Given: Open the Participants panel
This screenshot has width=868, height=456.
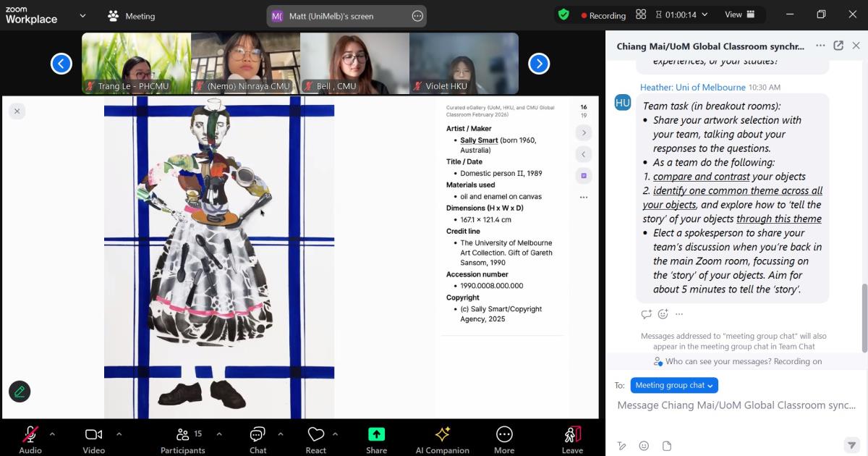Looking at the screenshot, I should point(183,439).
